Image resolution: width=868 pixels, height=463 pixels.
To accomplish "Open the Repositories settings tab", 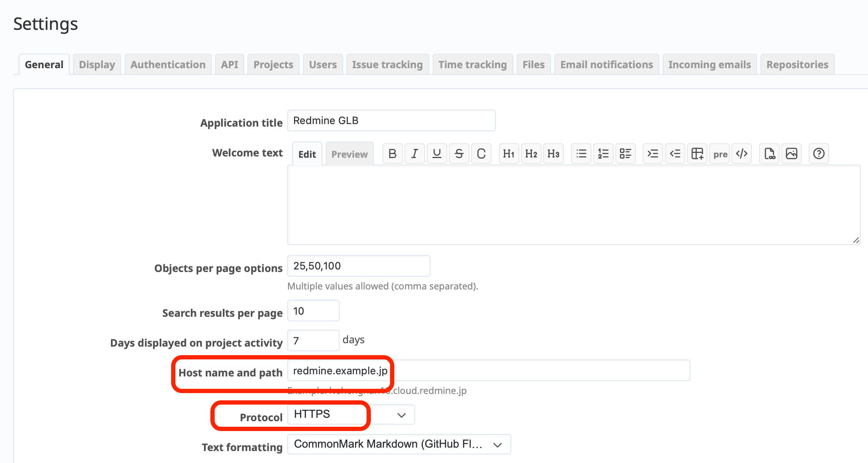I will pos(797,64).
